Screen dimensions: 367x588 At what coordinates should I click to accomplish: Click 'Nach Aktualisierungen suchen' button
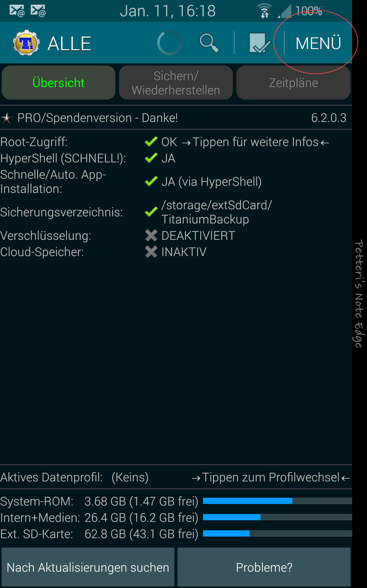click(x=88, y=567)
